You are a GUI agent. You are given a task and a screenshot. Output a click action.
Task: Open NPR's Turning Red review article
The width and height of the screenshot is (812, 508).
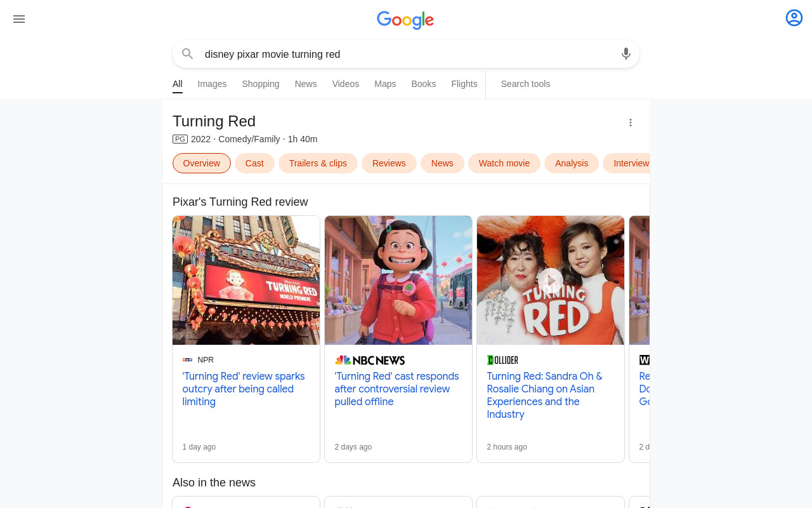point(244,389)
